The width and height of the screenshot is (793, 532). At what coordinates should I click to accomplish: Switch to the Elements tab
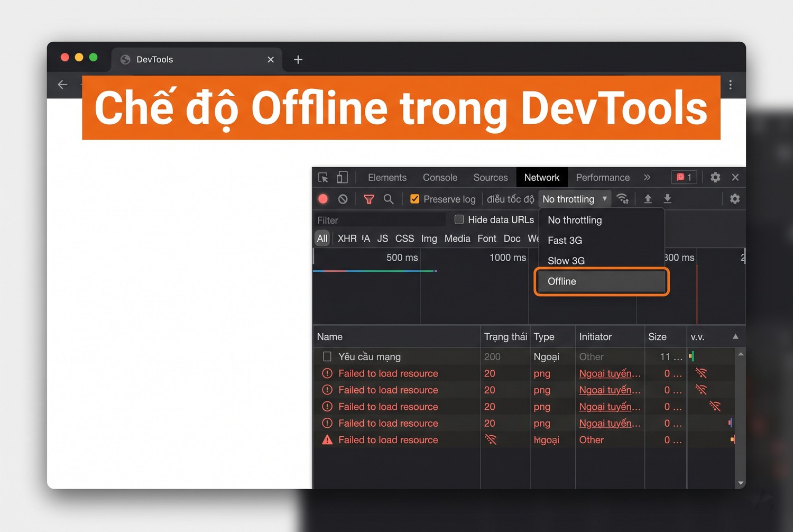click(387, 178)
